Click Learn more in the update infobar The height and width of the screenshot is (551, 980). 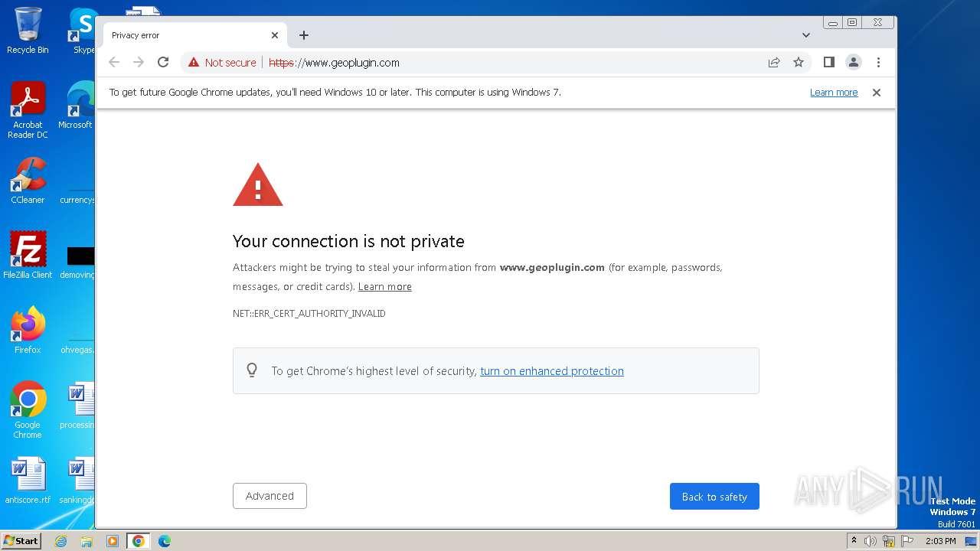834,93
